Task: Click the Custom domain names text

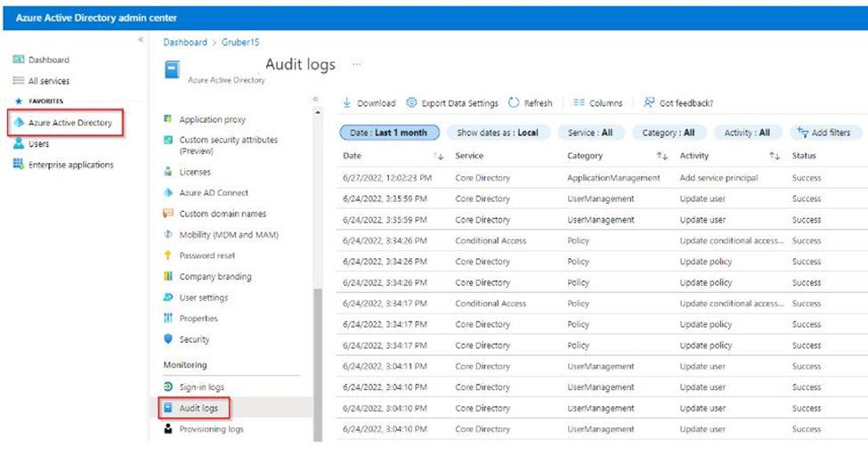Action: 223,214
